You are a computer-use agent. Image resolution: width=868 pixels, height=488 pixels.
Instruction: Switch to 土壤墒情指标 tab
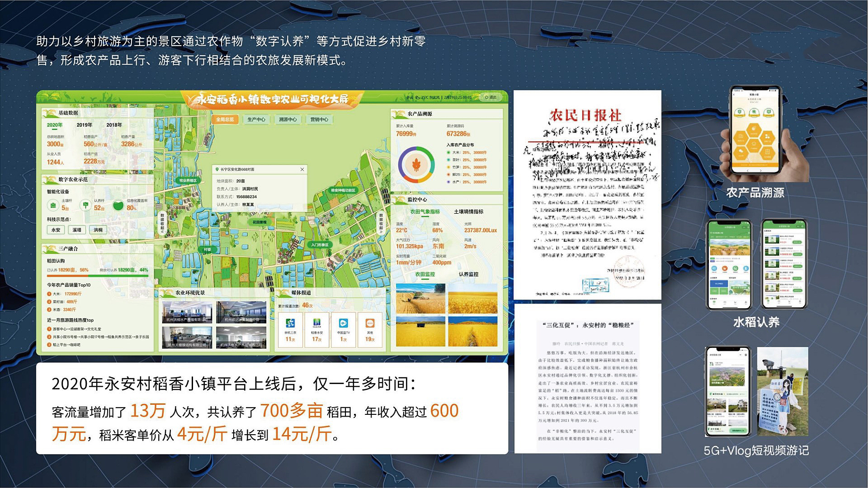(x=469, y=211)
